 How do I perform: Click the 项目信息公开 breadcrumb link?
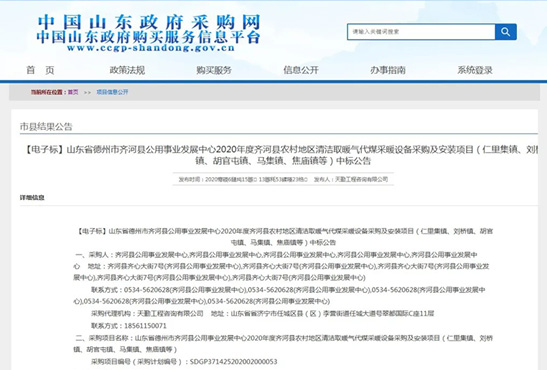[x=112, y=92]
